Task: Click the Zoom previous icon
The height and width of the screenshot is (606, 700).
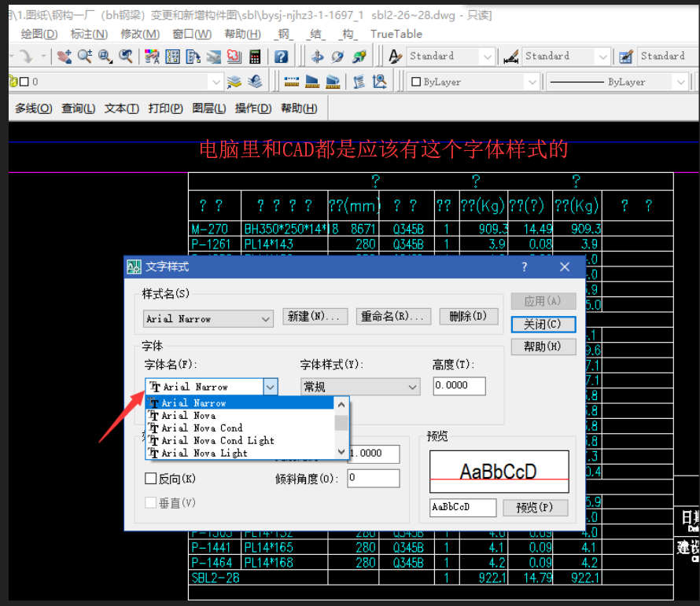Action: tap(126, 57)
